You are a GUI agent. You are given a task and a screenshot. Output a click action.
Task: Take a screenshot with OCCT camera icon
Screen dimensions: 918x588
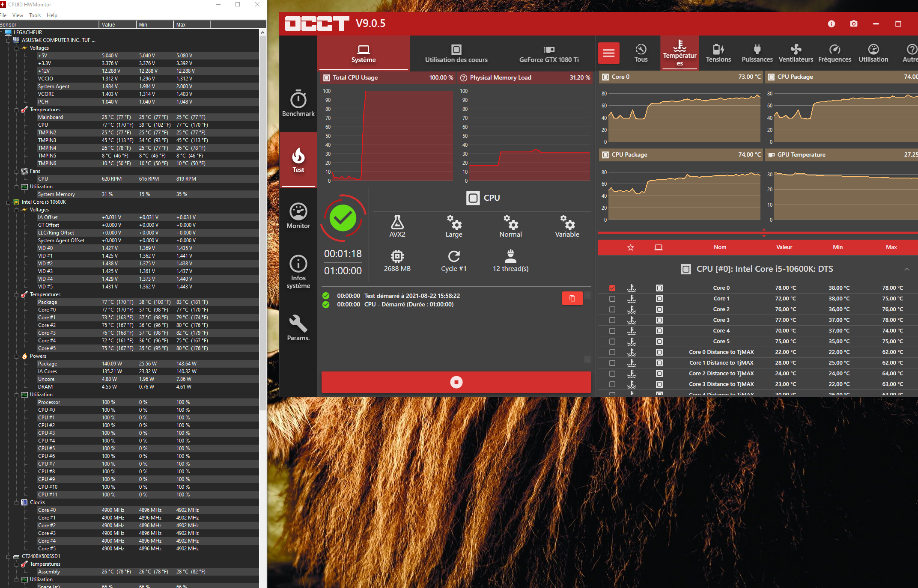coord(854,24)
